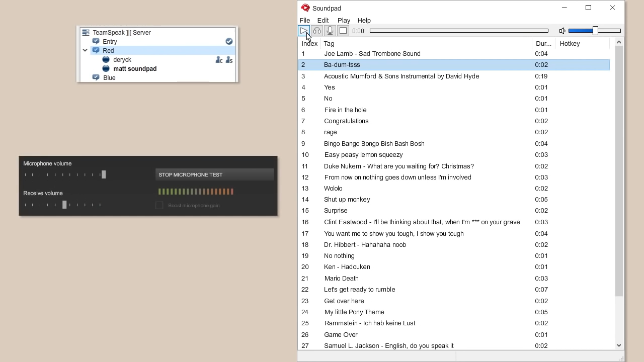Open the Play menu
The image size is (644, 362).
(344, 20)
